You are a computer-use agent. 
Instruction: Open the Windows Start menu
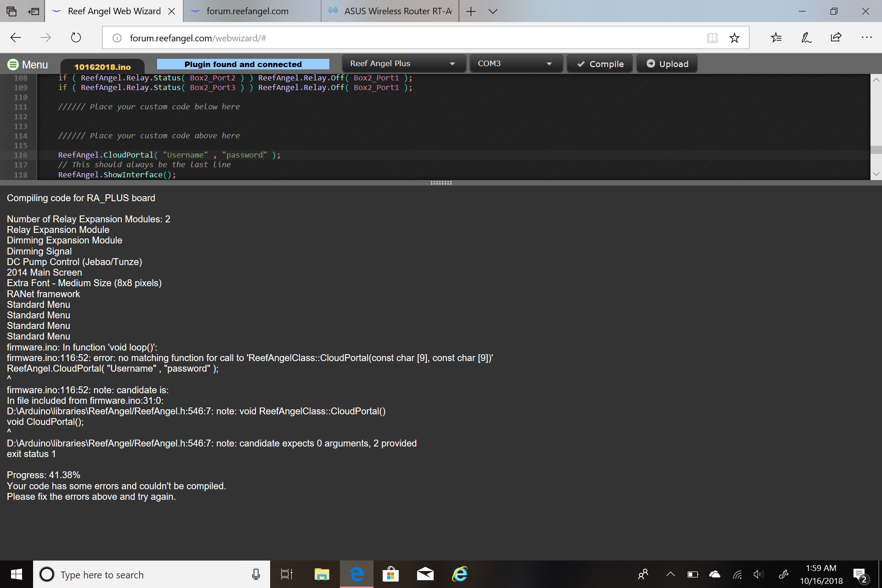pyautogui.click(x=17, y=574)
